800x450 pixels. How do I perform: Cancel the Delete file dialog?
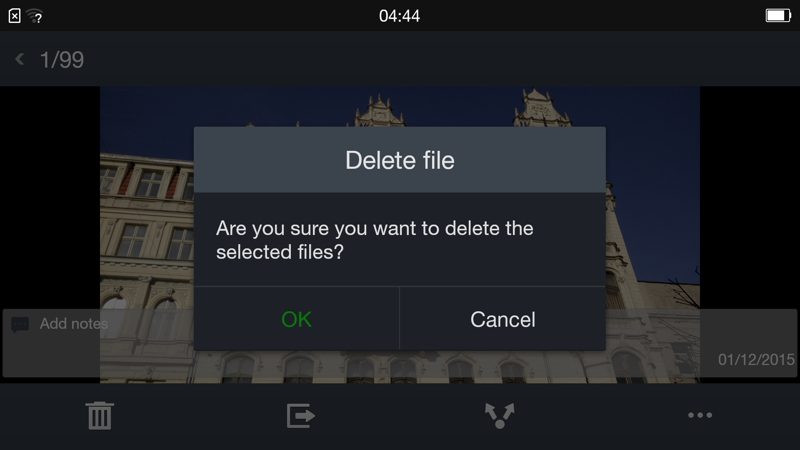(503, 319)
